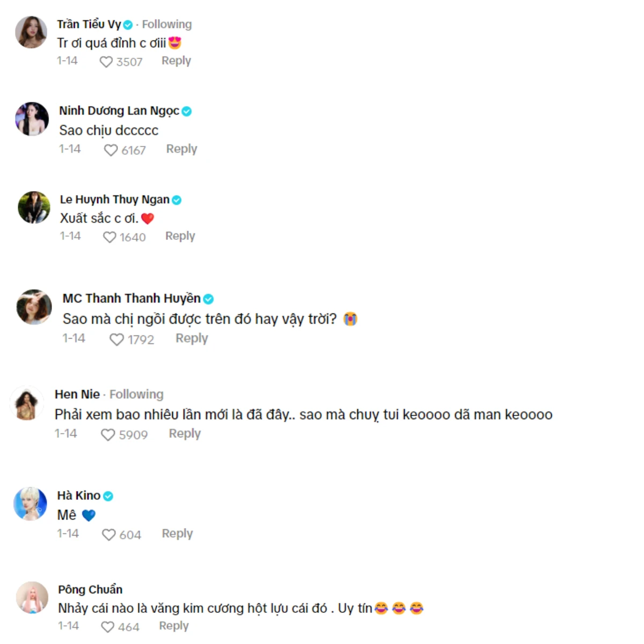Click Hà Kino's verified badge icon
Image resolution: width=644 pixels, height=644 pixels.
pyautogui.click(x=108, y=496)
